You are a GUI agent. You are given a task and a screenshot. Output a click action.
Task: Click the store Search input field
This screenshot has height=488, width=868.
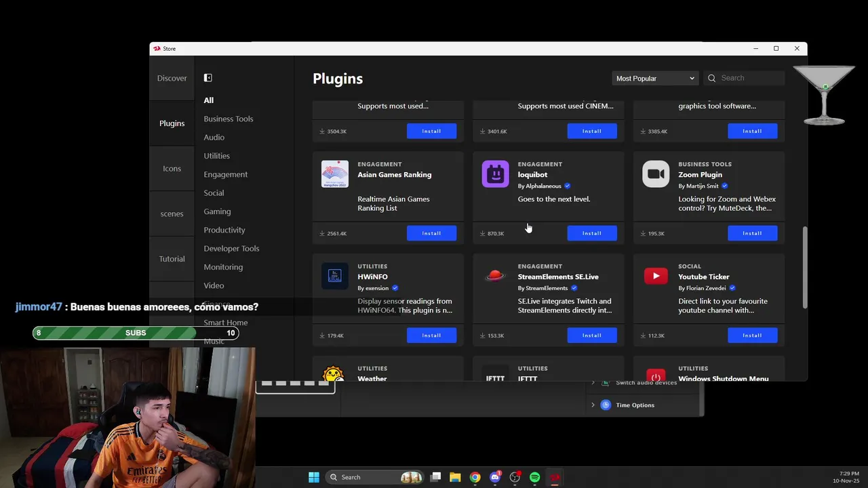pyautogui.click(x=745, y=78)
